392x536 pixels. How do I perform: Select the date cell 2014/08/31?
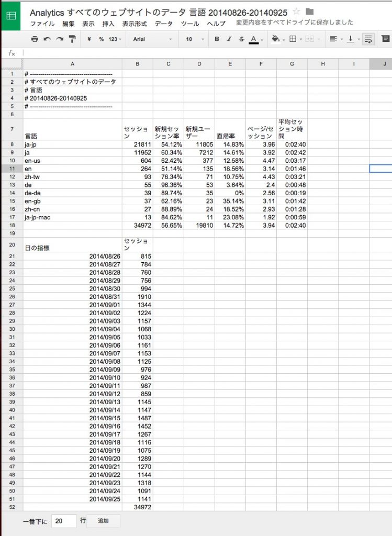pyautogui.click(x=72, y=297)
